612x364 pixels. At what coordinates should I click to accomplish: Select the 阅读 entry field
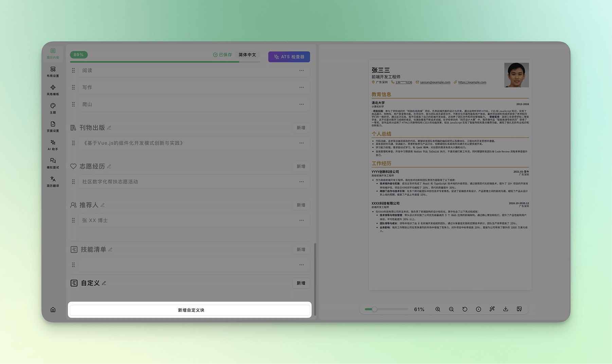194,70
